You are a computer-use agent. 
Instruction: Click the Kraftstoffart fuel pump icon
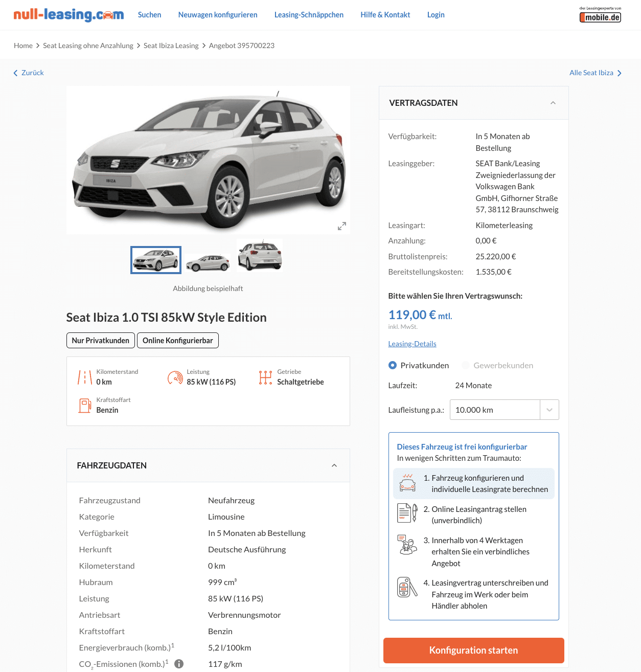85,406
